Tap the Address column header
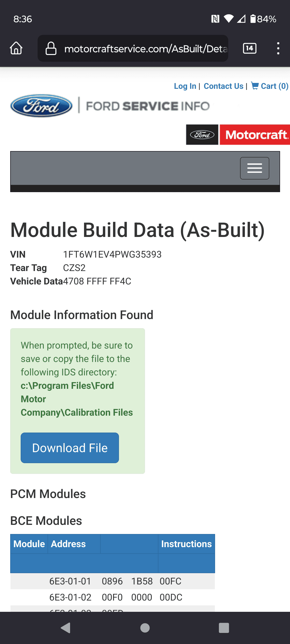 click(68, 544)
